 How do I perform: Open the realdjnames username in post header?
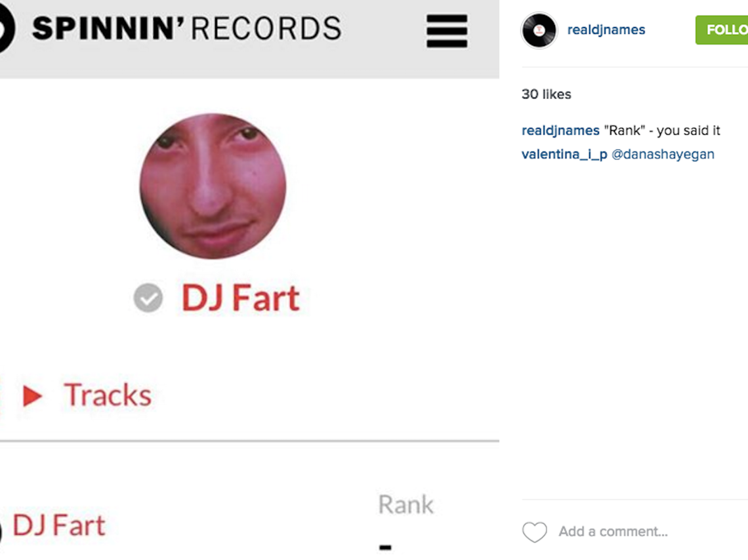click(606, 30)
